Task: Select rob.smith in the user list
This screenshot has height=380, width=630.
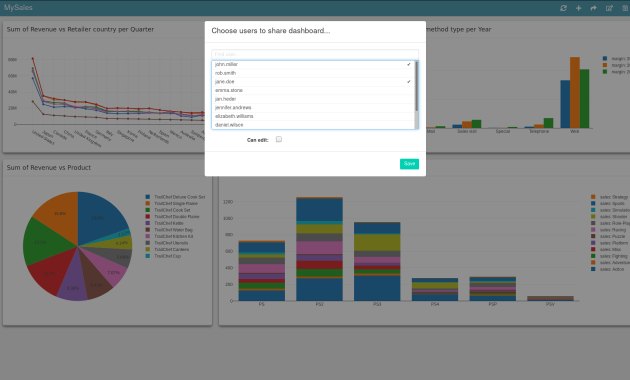Action: point(313,73)
